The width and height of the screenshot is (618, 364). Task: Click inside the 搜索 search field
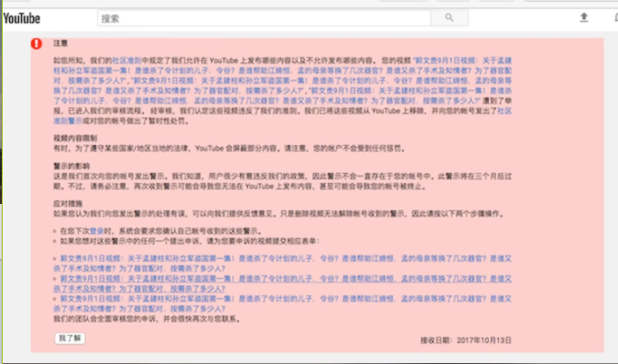coord(264,18)
